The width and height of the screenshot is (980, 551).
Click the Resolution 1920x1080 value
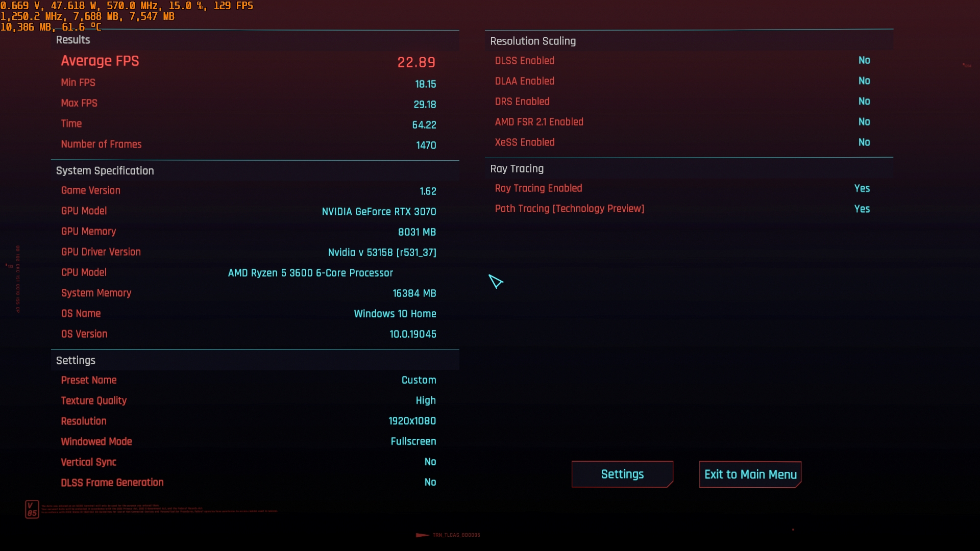(412, 421)
